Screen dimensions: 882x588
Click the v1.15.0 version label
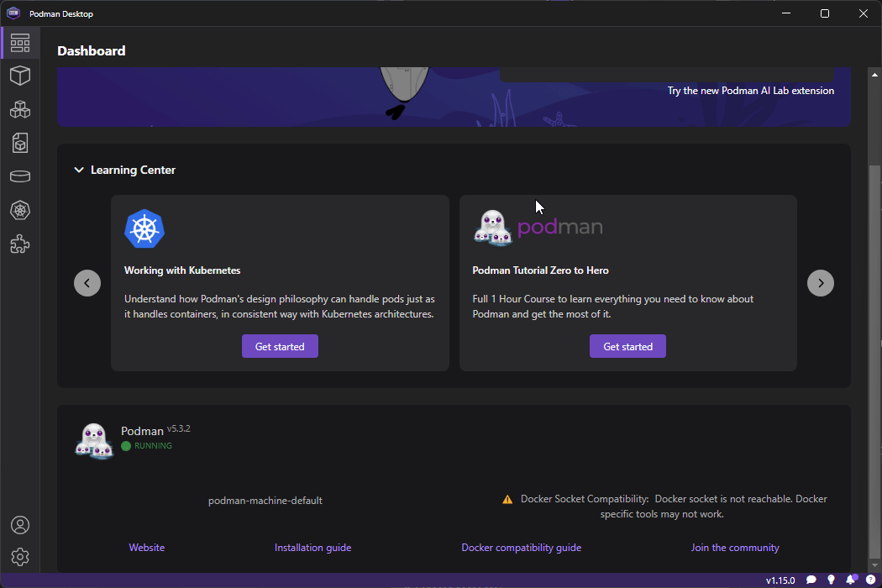click(x=780, y=580)
